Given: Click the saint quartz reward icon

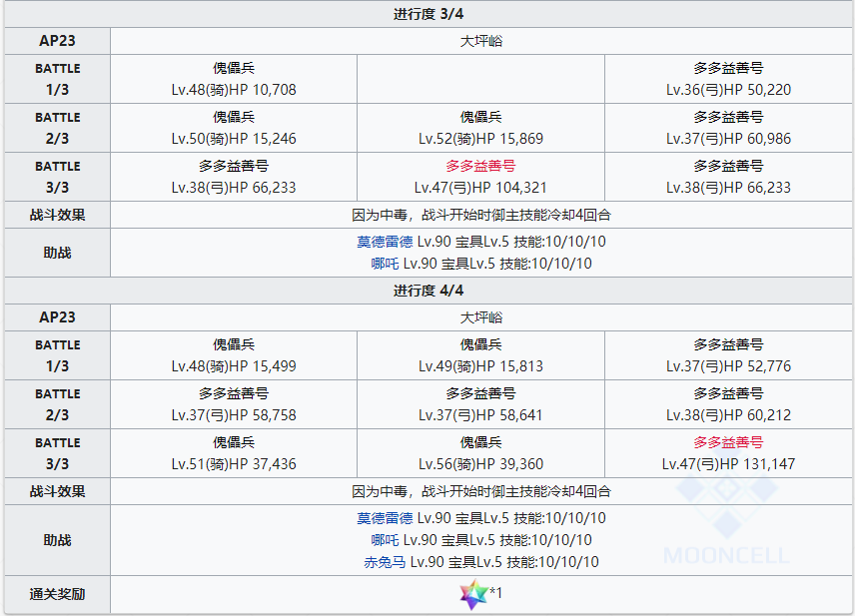Looking at the screenshot, I should click(x=473, y=594).
